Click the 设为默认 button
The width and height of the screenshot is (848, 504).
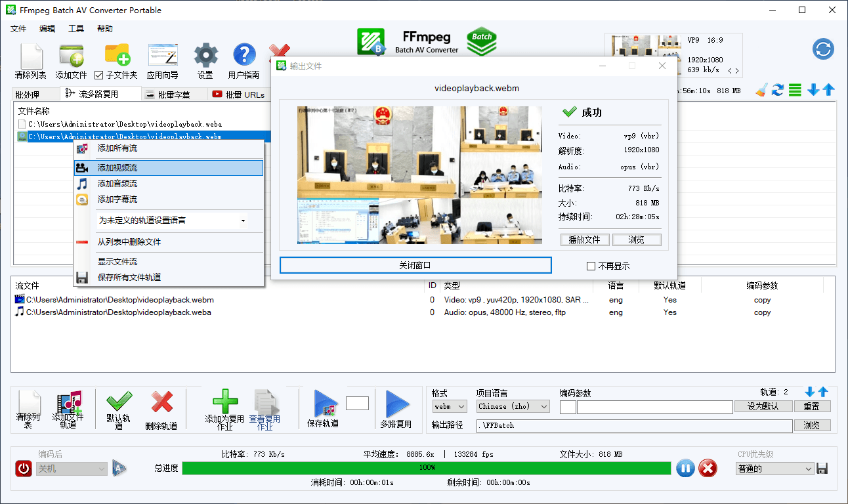click(x=763, y=407)
